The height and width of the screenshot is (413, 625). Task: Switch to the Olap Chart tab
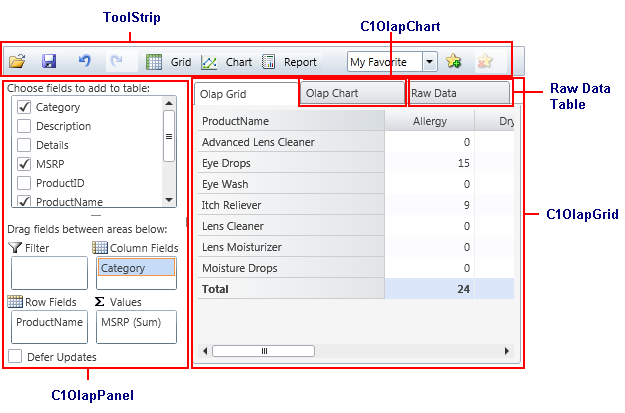click(x=352, y=93)
